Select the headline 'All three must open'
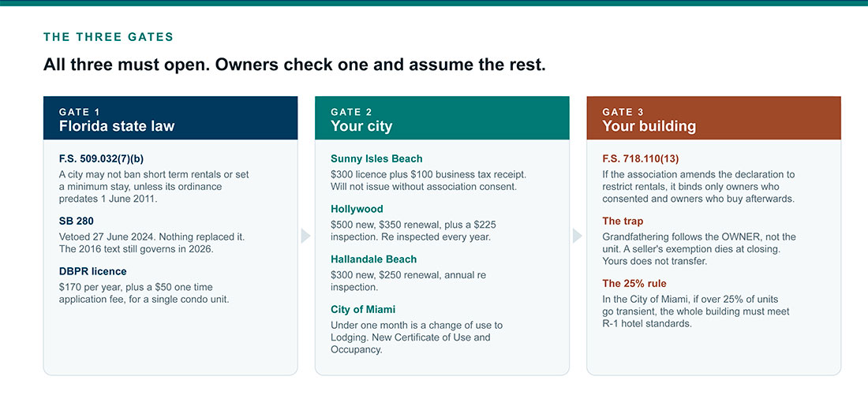Screen dimensions: 868x406 (x=294, y=65)
